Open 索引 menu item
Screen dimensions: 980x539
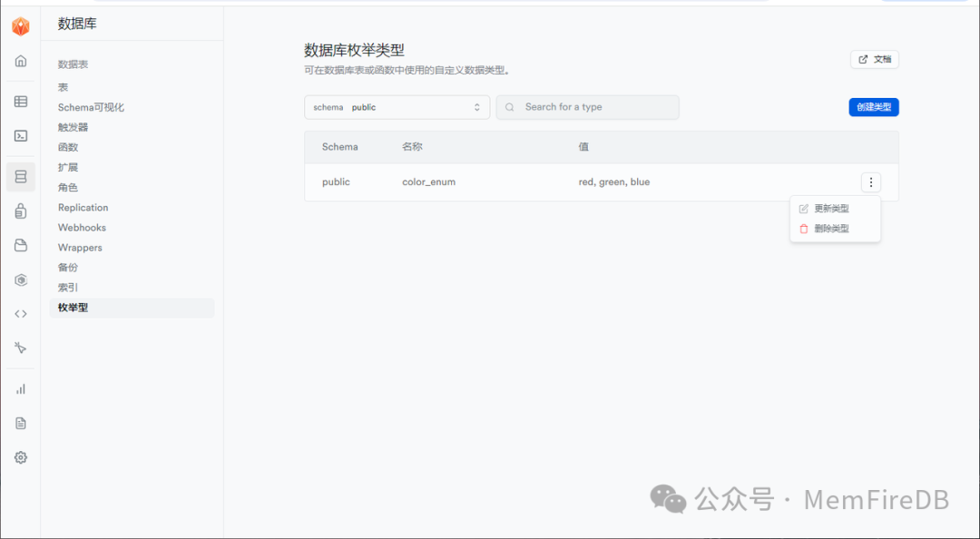tap(68, 288)
